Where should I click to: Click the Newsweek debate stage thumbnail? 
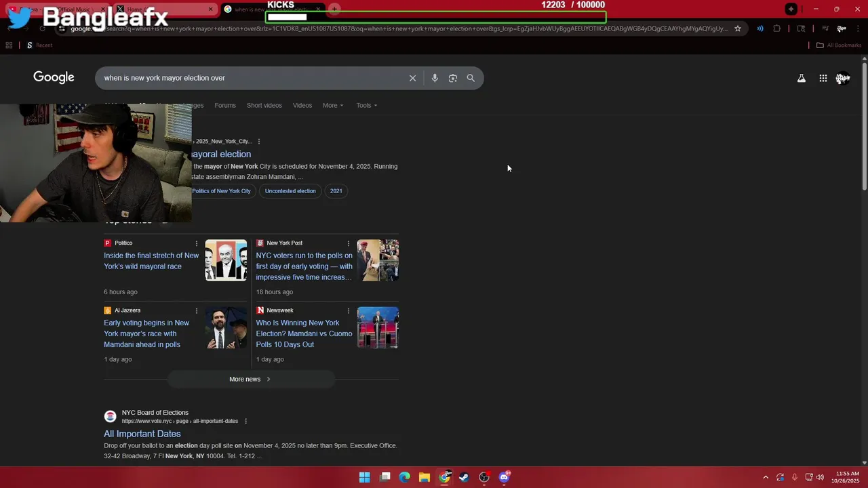pyautogui.click(x=378, y=327)
